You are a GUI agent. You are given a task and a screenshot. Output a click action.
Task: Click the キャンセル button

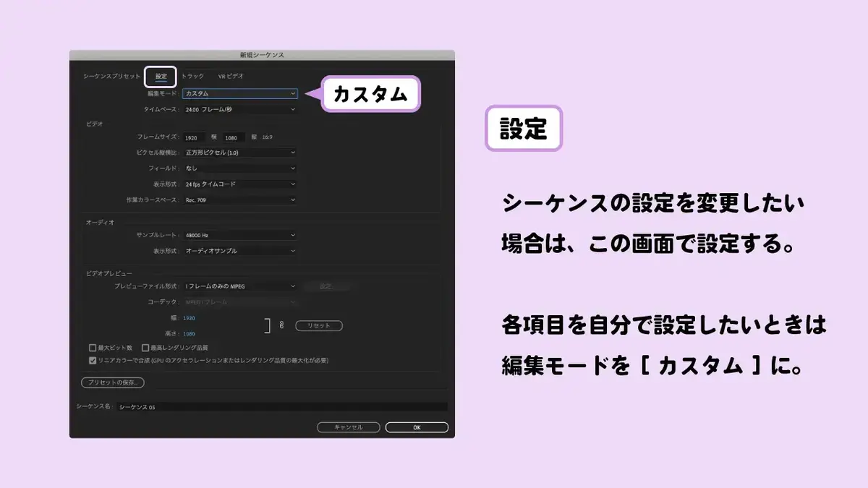coord(349,427)
